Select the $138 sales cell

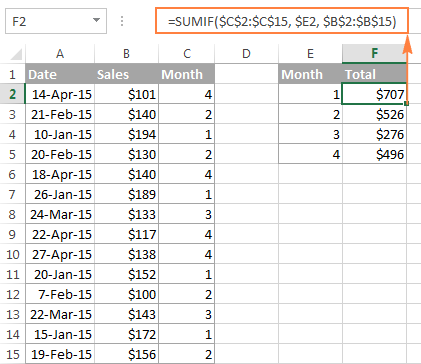(x=126, y=254)
